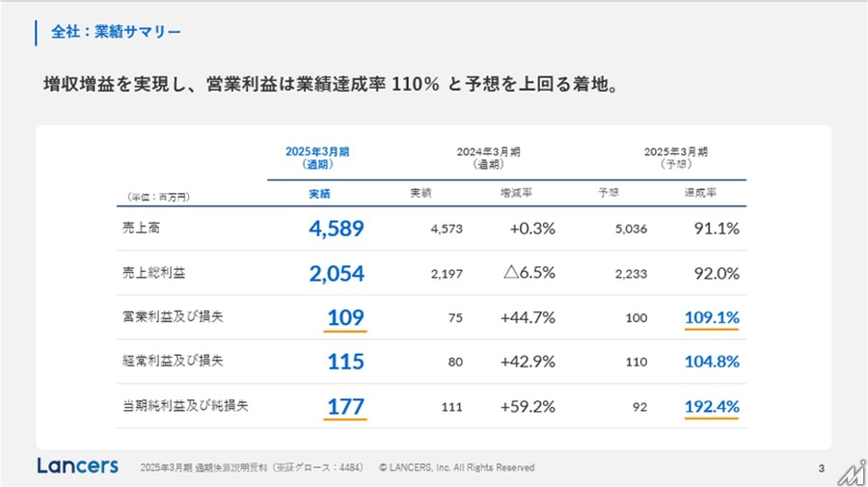Click row label 経常利益及び損失
The image size is (868, 487).
click(x=173, y=361)
